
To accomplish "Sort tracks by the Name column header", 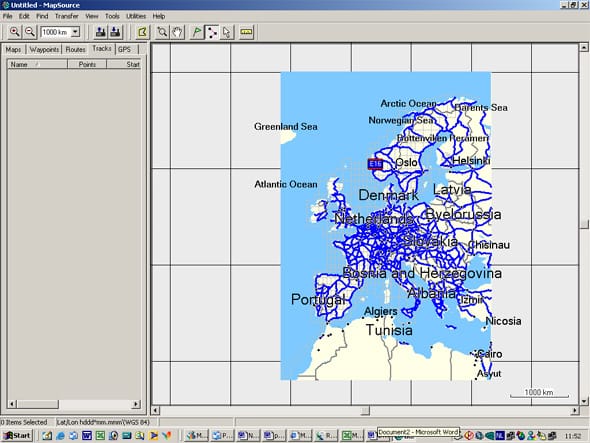I will [x=37, y=64].
